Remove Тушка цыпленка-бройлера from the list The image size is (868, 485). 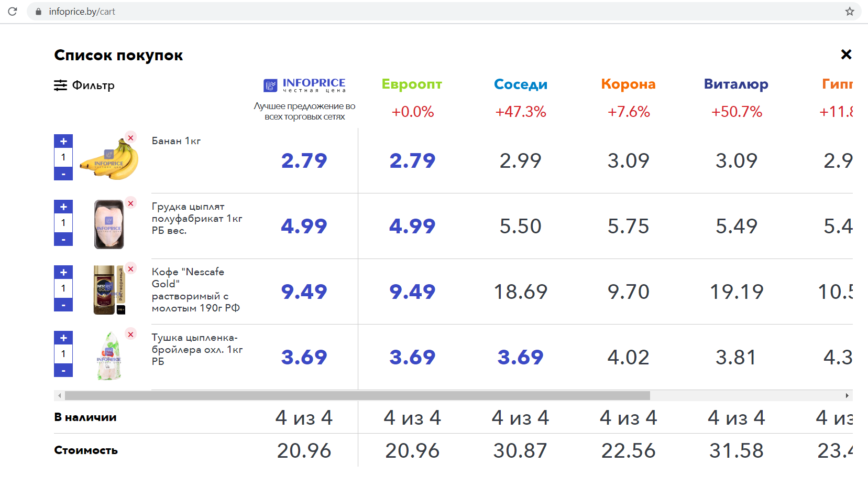tap(131, 334)
